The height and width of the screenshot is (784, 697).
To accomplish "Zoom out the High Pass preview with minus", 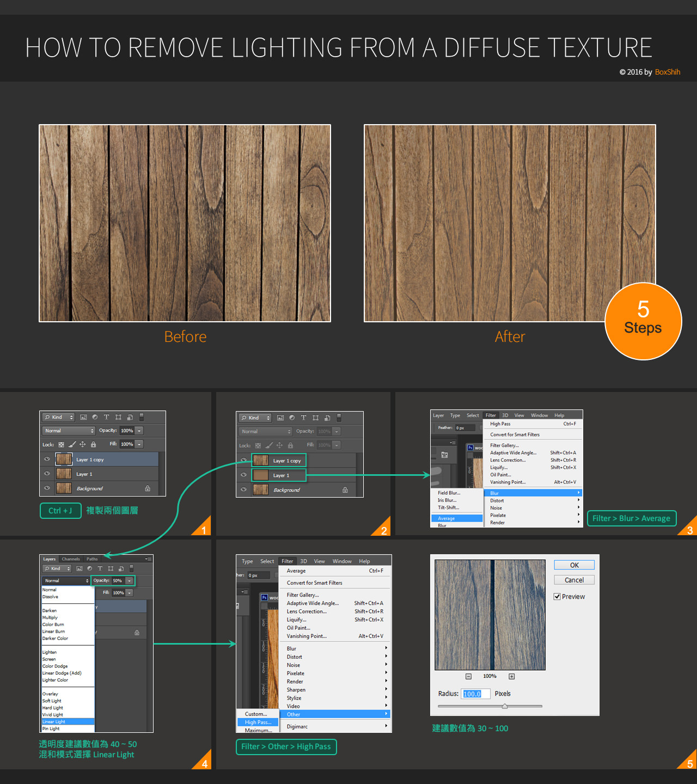I will pyautogui.click(x=468, y=676).
